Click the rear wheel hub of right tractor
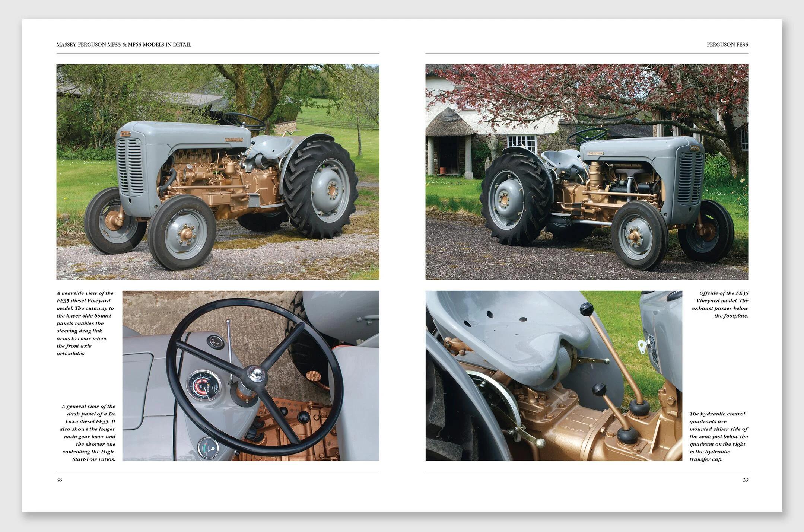The image size is (804, 532). 505,199
